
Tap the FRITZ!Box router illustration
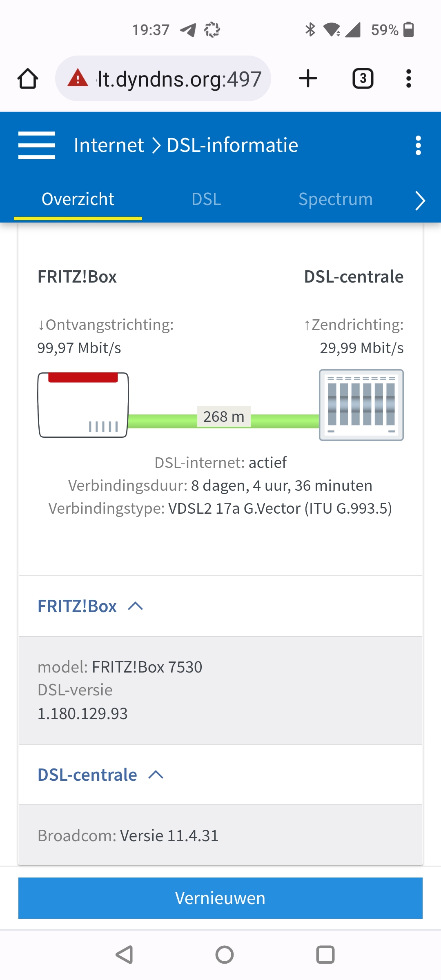pyautogui.click(x=83, y=405)
